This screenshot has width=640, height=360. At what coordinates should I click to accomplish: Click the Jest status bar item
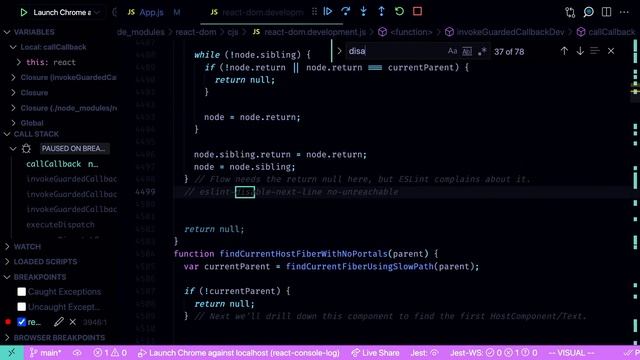pos(424,353)
